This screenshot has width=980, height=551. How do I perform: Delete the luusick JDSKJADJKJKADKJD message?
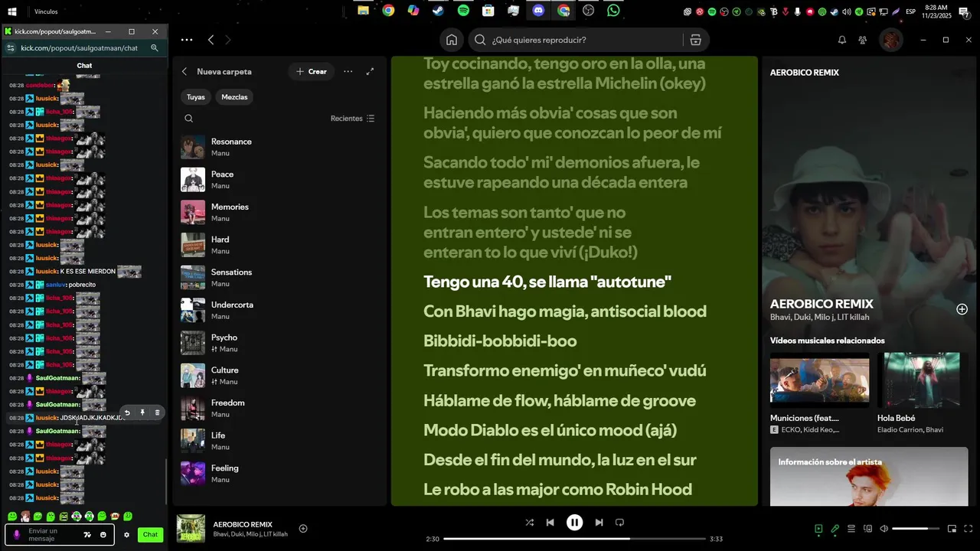click(158, 412)
